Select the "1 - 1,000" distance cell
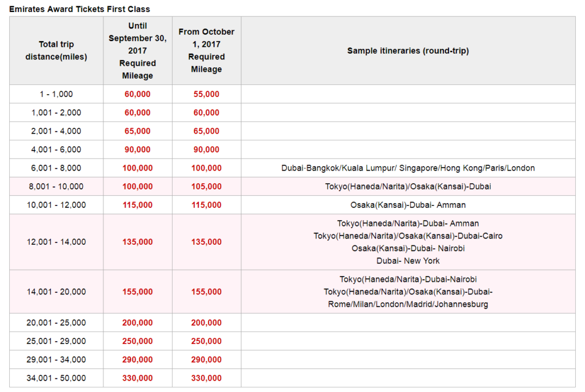Viewport: 585px width, 392px height. (57, 94)
